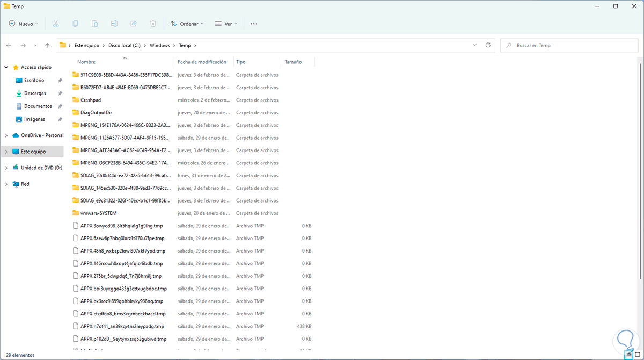Switch to details view icon in status bar
The height and width of the screenshot is (360, 644).
pos(628,355)
